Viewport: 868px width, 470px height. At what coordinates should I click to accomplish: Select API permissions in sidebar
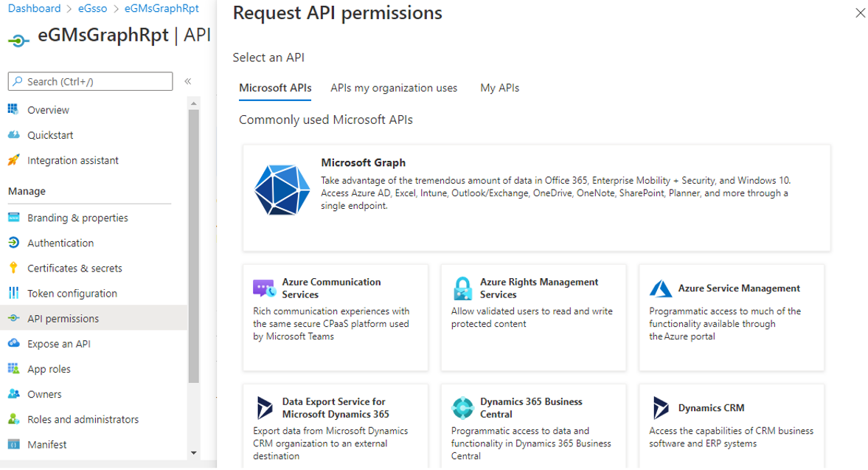(x=94, y=318)
